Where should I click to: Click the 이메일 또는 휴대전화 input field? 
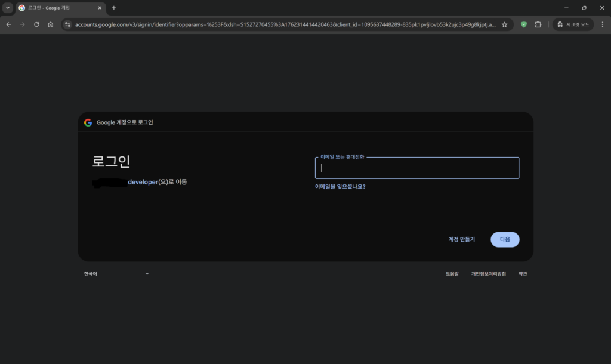point(417,168)
